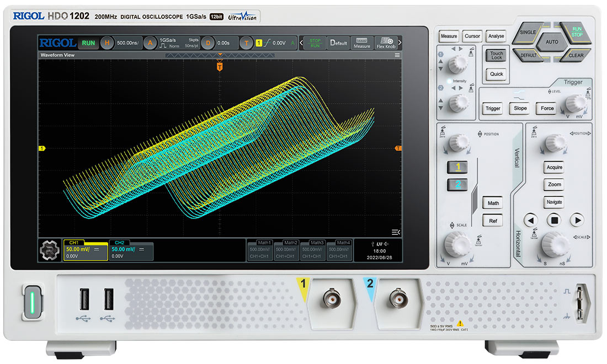Toggle channel 1 with the yellow button

click(457, 167)
